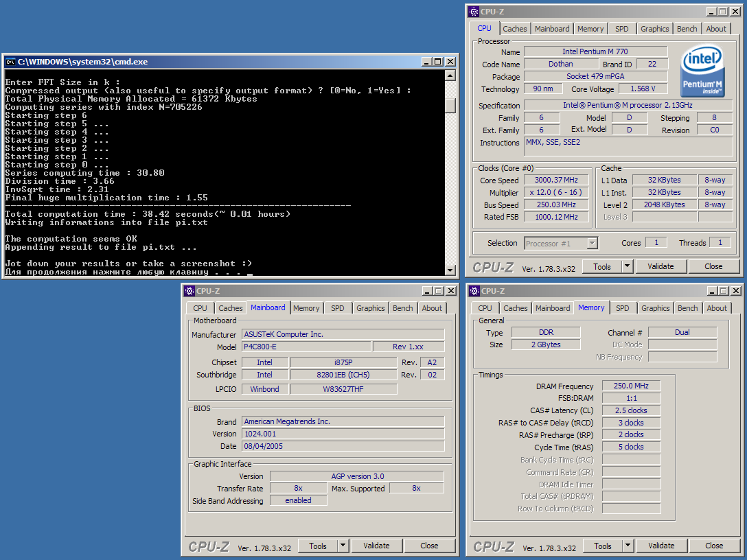Click the cmd window vertical scrollbar thumb
The height and width of the screenshot is (560, 747).
(x=450, y=105)
